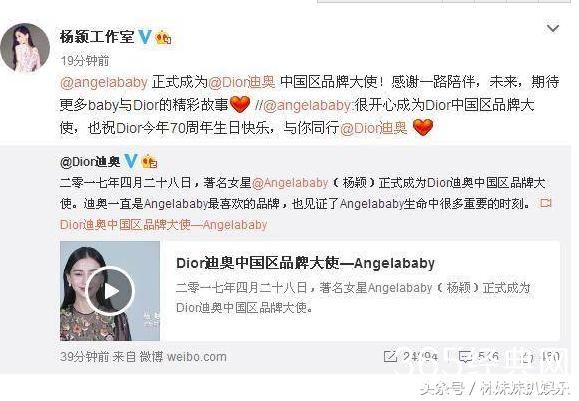Open the first @angelababy mention
This screenshot has height=401, width=579.
click(x=104, y=82)
